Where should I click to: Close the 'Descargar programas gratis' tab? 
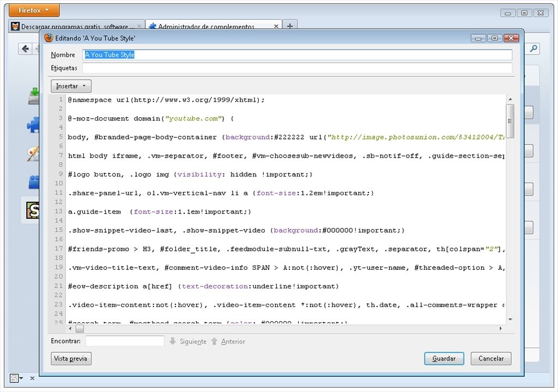pyautogui.click(x=139, y=26)
